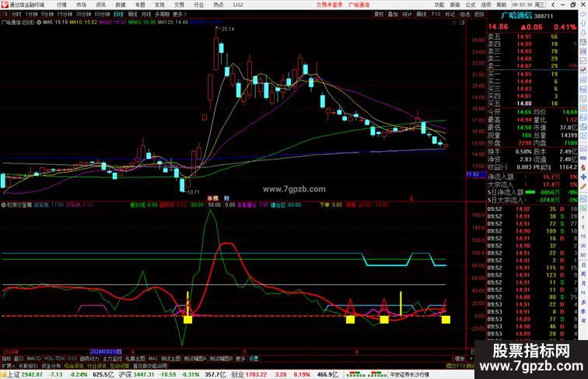This screenshot has height=379, width=588.
Task: Open the 窗口 selector in indicator bar
Action: (x=19, y=359)
